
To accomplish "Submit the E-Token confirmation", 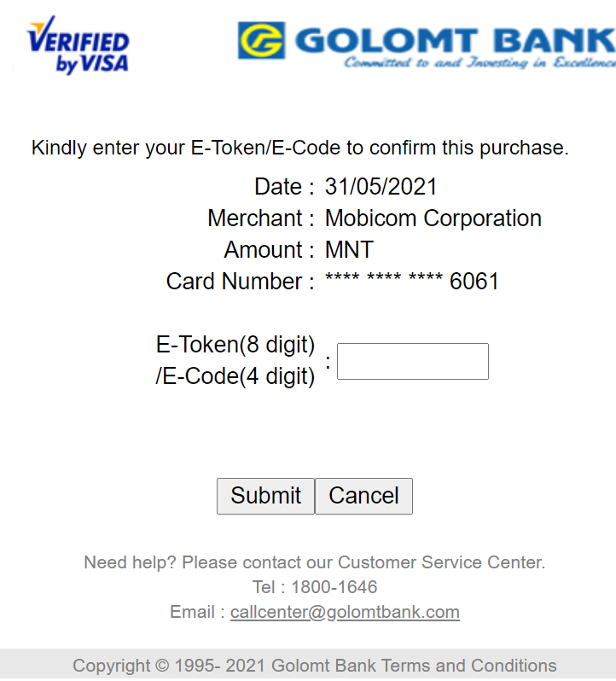I will click(265, 496).
